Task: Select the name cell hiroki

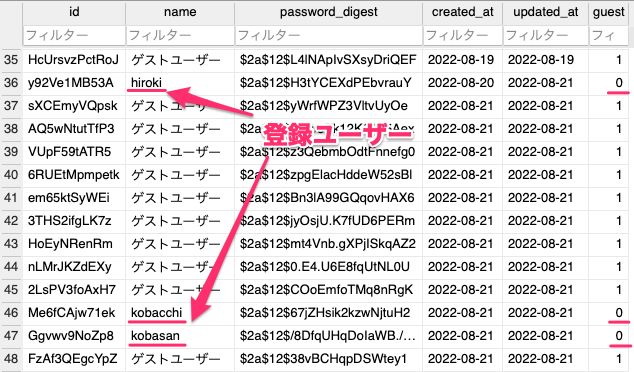Action: tap(180, 83)
